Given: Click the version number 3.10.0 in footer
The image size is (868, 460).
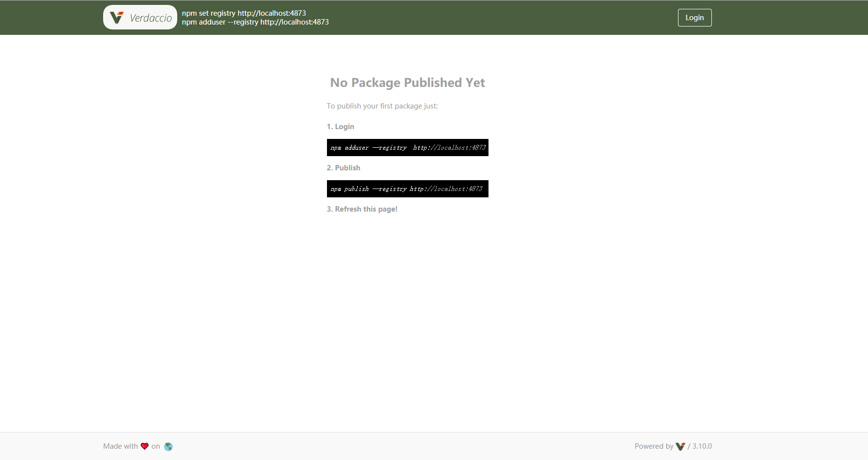Looking at the screenshot, I should [702, 446].
